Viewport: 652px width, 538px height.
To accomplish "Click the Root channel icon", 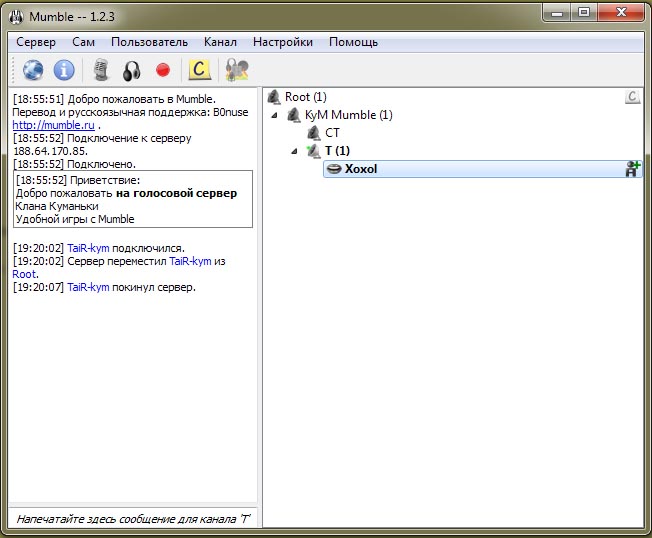I will (274, 97).
